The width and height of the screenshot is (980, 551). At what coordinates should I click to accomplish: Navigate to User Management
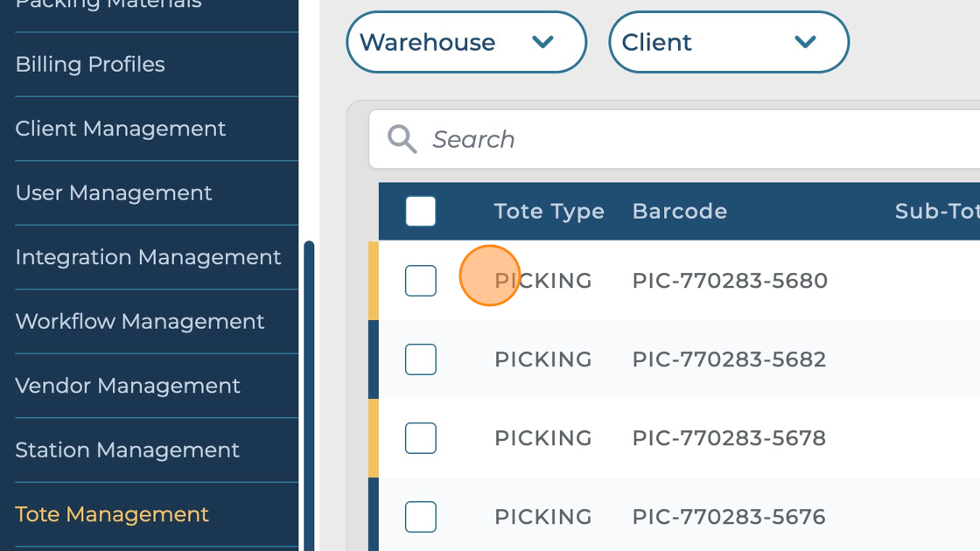[x=114, y=193]
